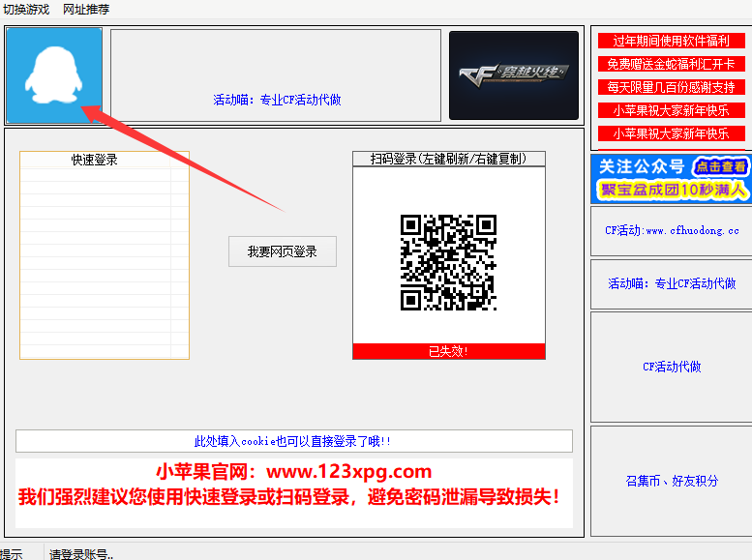Open CF活动:www.cfhuodong.cc link
This screenshot has height=560, width=752.
[672, 230]
